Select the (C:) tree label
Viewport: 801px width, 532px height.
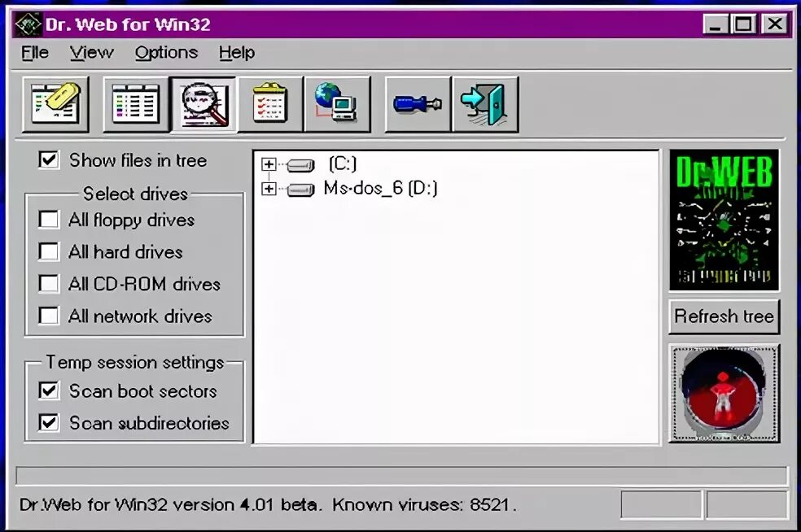(x=343, y=164)
